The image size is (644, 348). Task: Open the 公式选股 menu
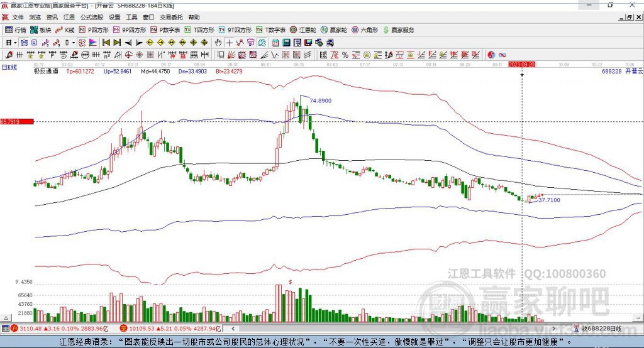[92, 17]
